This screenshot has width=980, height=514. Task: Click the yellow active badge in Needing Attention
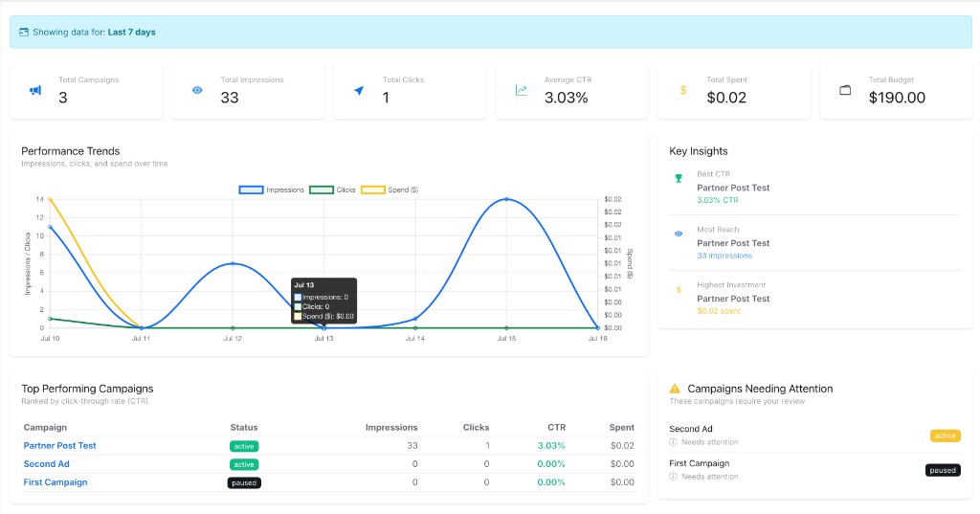pos(945,436)
